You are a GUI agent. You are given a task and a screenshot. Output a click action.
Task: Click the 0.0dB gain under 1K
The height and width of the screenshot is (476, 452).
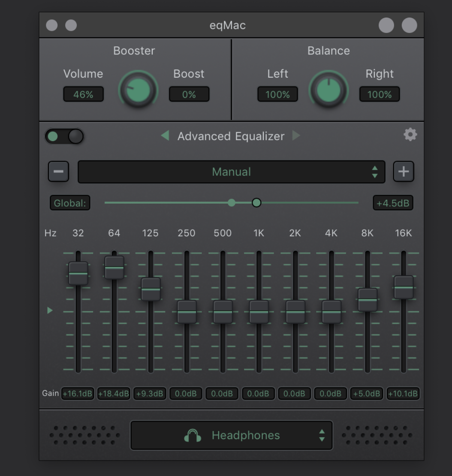(x=258, y=394)
